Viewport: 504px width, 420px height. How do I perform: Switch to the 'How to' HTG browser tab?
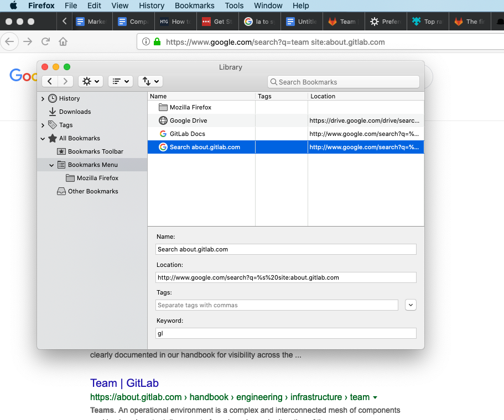pyautogui.click(x=175, y=22)
